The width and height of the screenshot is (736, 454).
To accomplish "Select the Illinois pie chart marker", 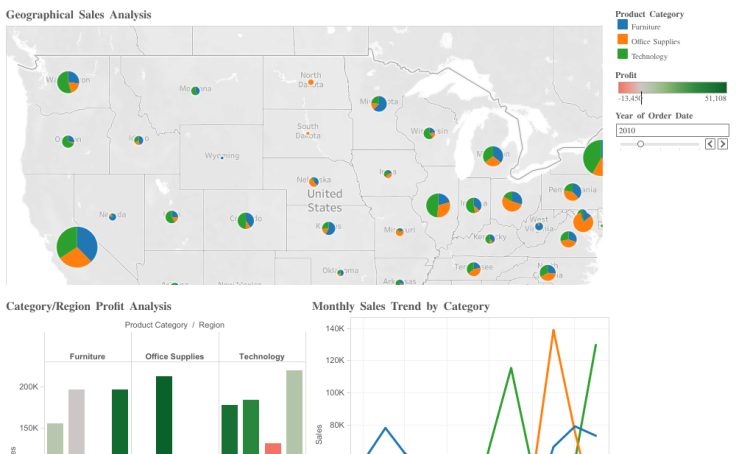I will pyautogui.click(x=438, y=205).
